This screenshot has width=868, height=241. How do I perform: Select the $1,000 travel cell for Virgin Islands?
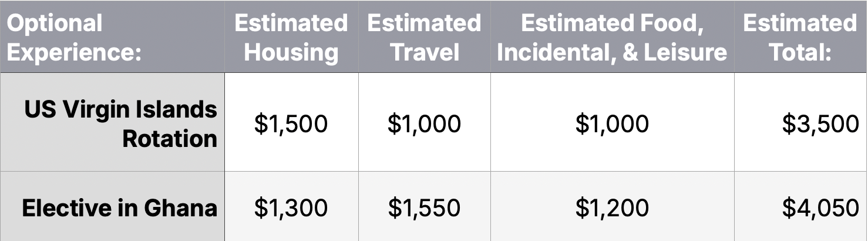coord(425,122)
